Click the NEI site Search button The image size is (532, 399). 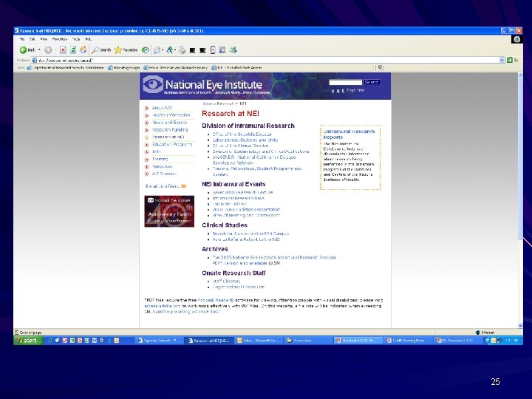(x=372, y=82)
